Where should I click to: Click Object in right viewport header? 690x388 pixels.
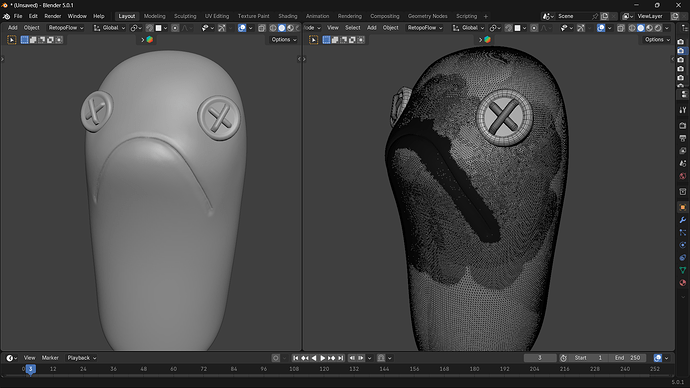(x=390, y=28)
